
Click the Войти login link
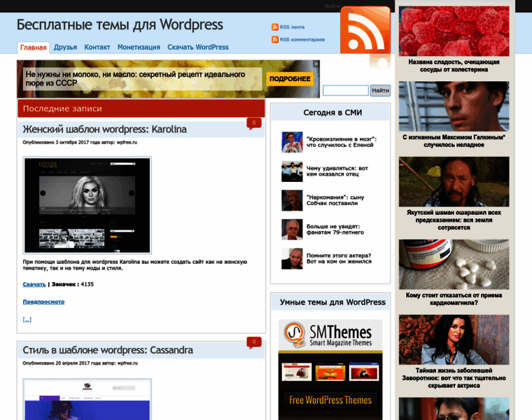click(332, 6)
